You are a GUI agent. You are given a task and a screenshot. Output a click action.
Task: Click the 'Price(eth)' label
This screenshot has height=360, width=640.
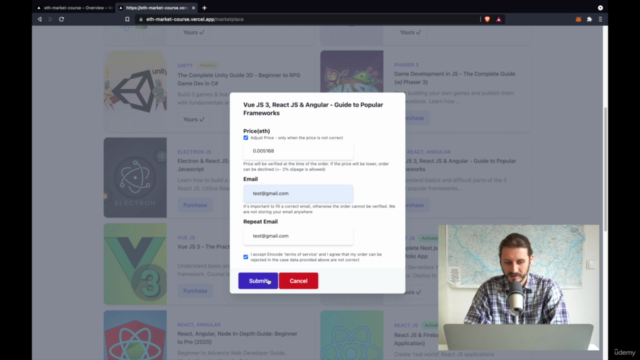(256, 131)
